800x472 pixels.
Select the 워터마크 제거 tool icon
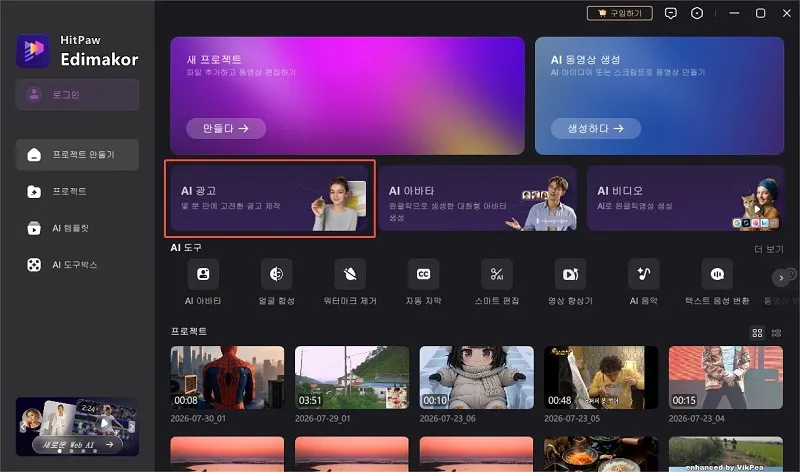[x=350, y=274]
